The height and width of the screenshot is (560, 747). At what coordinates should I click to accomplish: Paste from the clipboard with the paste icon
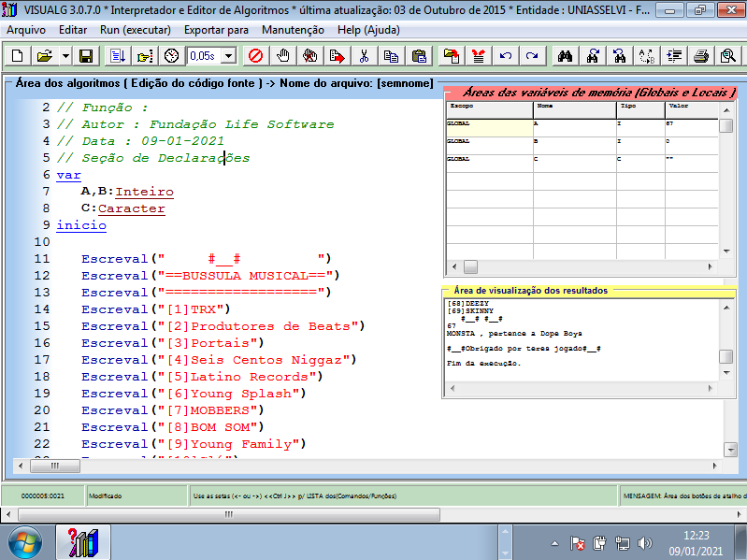[x=419, y=56]
